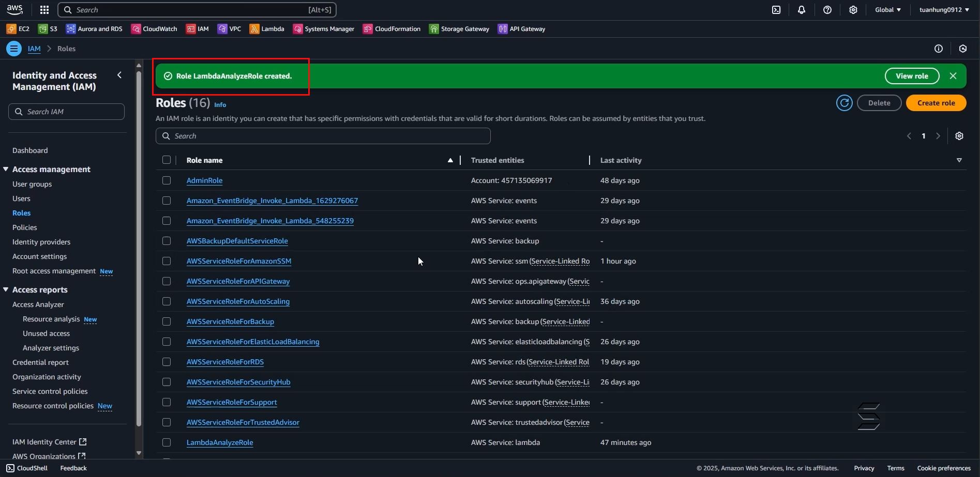The width and height of the screenshot is (980, 477).
Task: Open column filter triangle at table right
Action: click(x=959, y=160)
